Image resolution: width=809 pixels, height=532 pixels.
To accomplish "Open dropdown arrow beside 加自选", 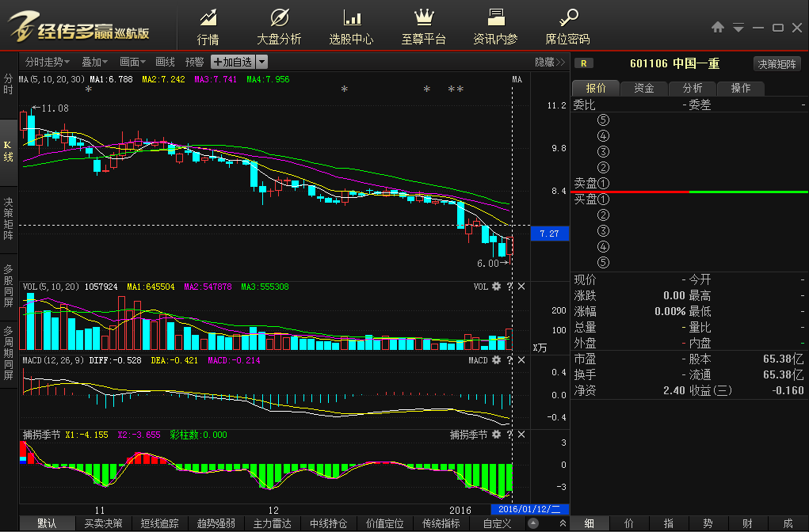I will tap(262, 62).
